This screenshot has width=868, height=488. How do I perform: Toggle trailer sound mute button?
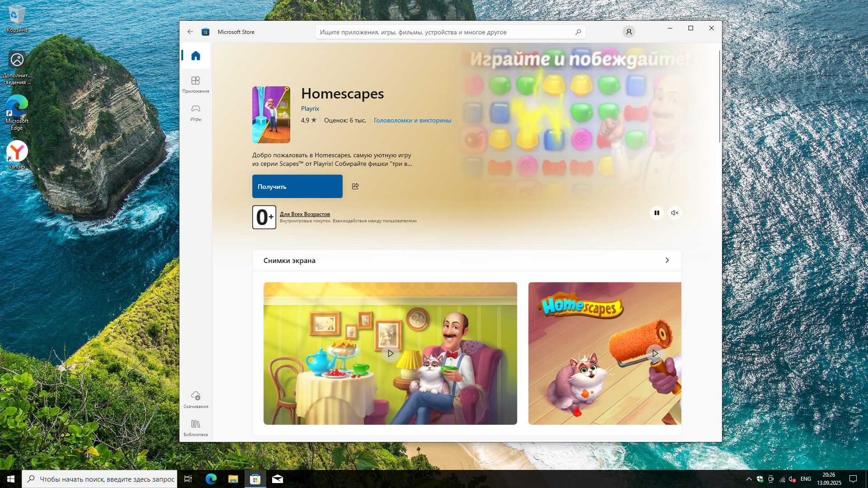pos(675,213)
